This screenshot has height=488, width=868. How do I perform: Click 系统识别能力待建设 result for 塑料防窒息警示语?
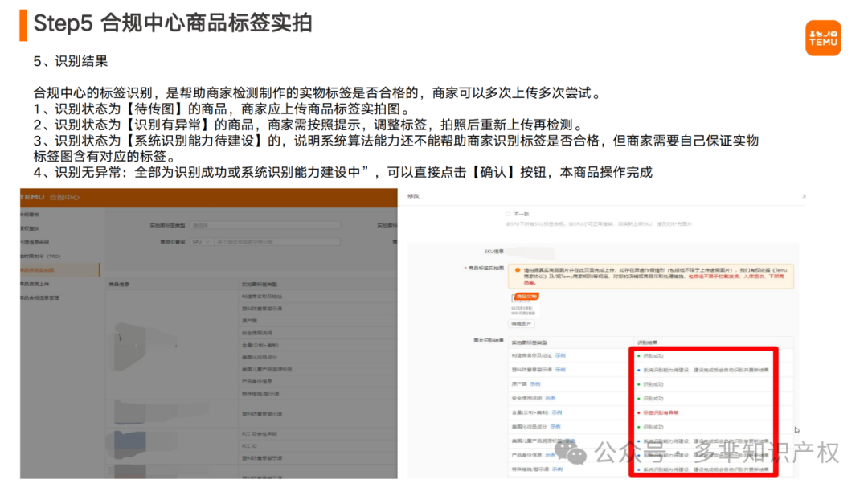(x=706, y=370)
